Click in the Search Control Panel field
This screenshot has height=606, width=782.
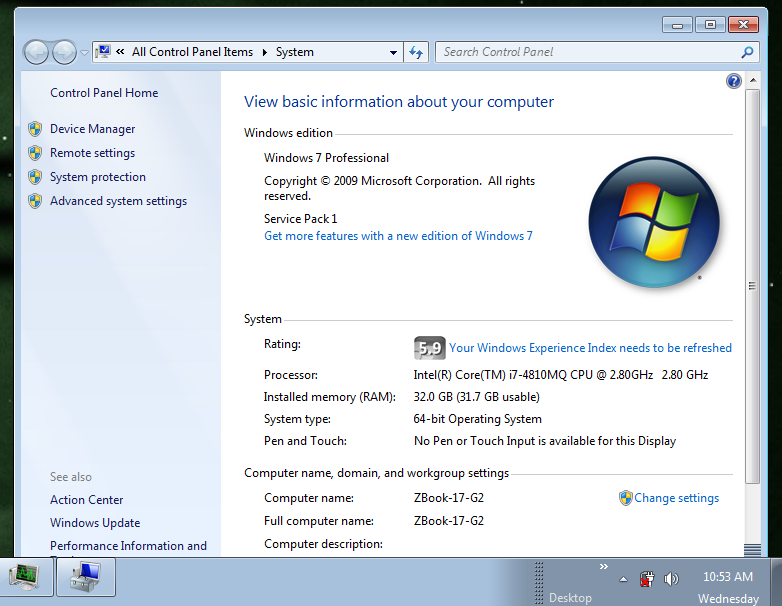588,52
